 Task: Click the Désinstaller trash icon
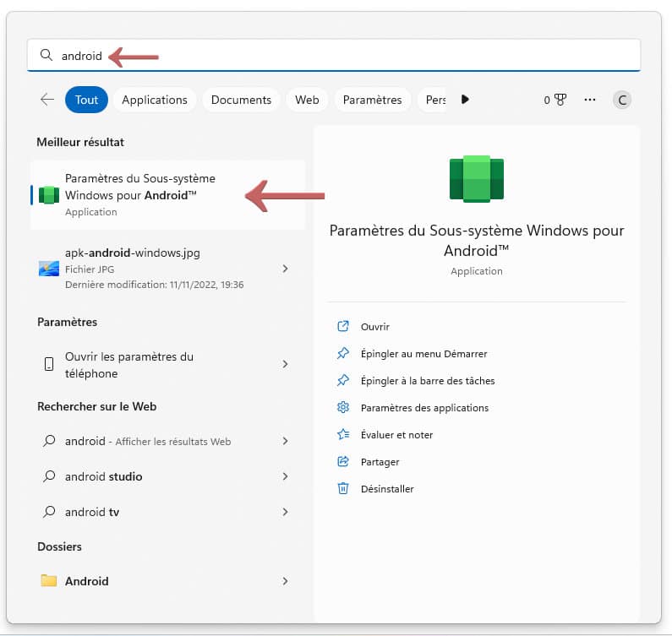343,488
